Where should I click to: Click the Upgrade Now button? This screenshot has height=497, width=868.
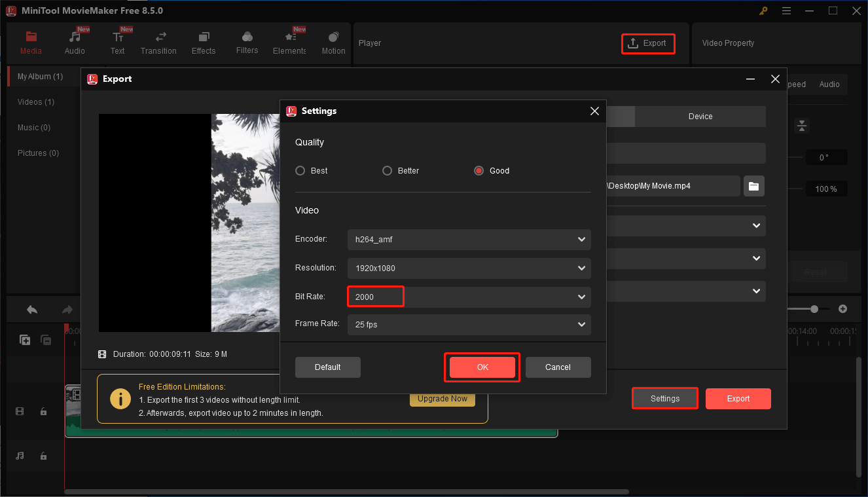443,398
